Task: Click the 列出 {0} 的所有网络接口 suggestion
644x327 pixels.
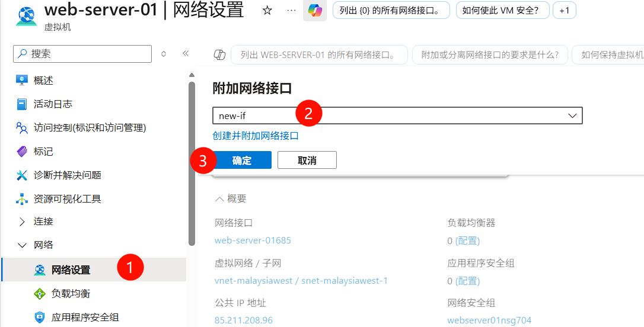Action: coord(391,11)
